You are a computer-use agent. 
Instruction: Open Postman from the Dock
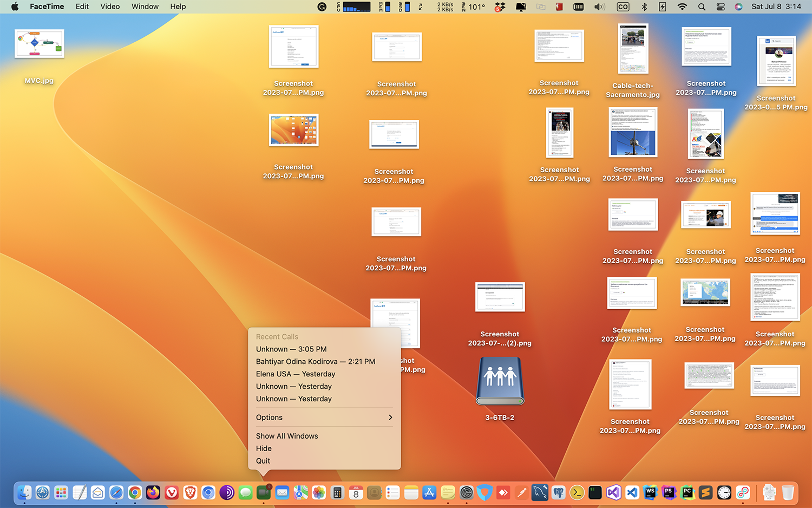[521, 492]
